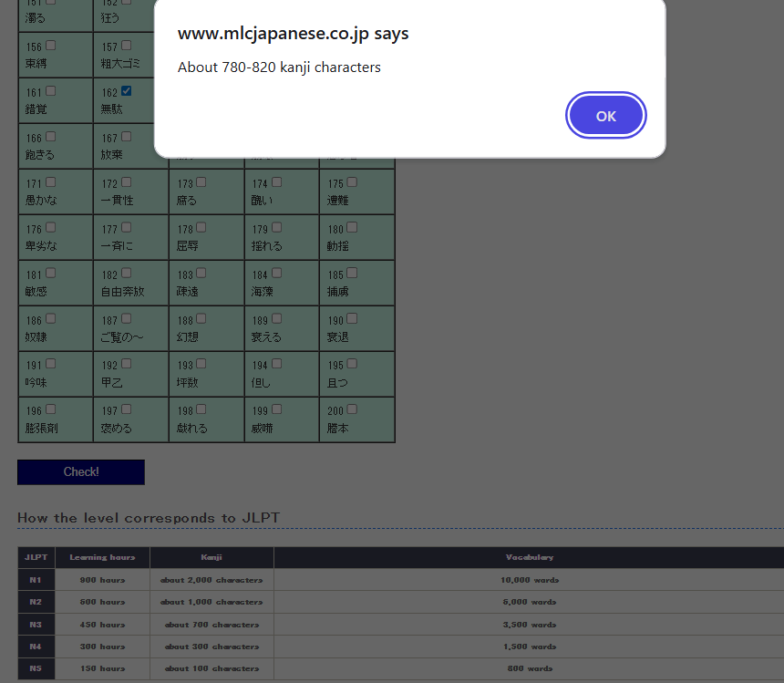The height and width of the screenshot is (683, 784).
Task: Tick checkbox for item 189
Action: click(276, 318)
